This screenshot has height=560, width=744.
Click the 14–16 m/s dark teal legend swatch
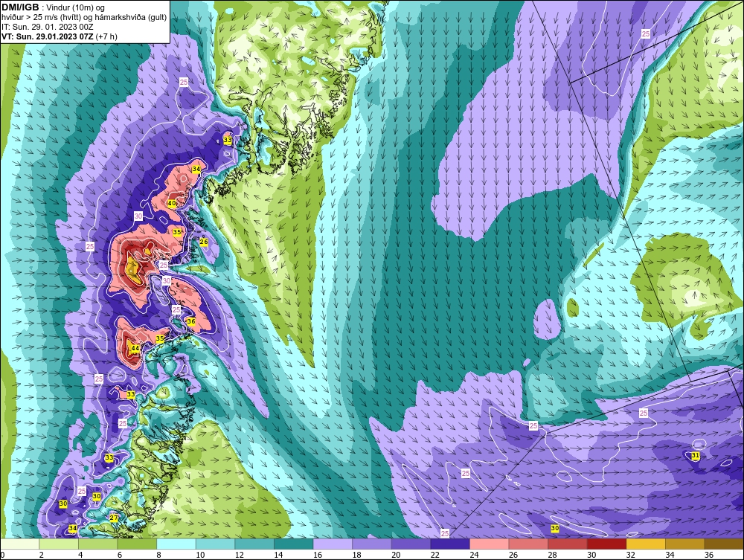(x=294, y=544)
